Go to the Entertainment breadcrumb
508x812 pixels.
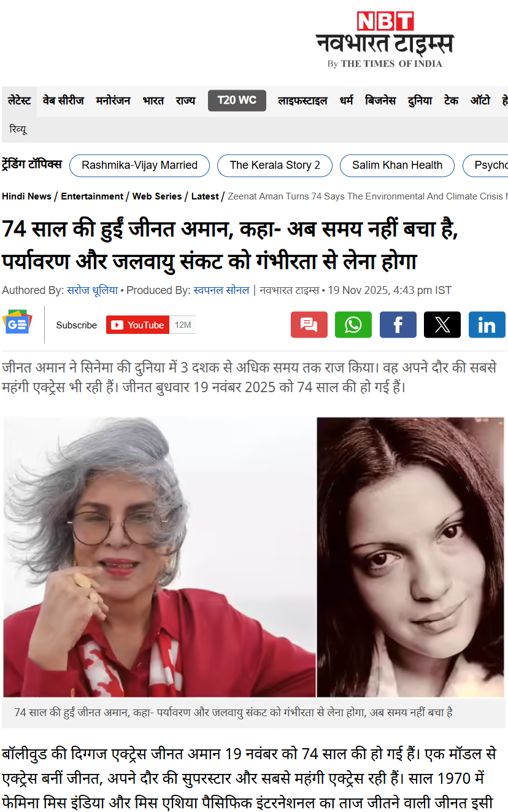click(x=92, y=196)
